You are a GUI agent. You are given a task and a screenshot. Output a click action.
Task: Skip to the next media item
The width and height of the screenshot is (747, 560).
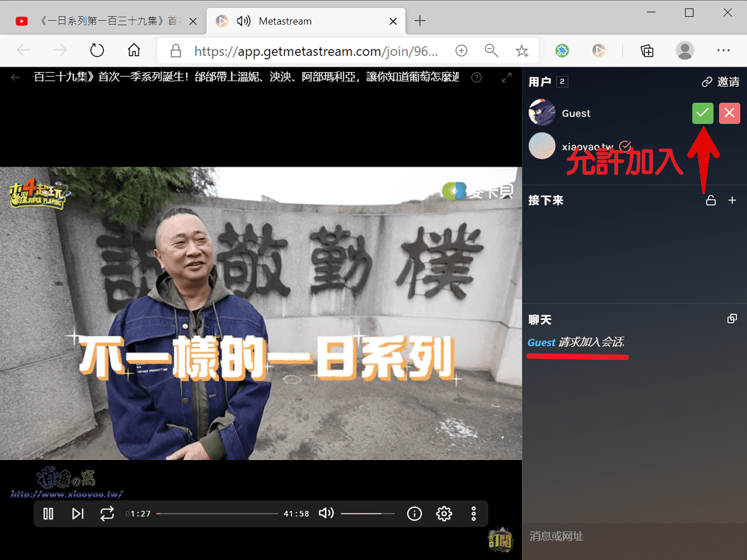pos(77,514)
